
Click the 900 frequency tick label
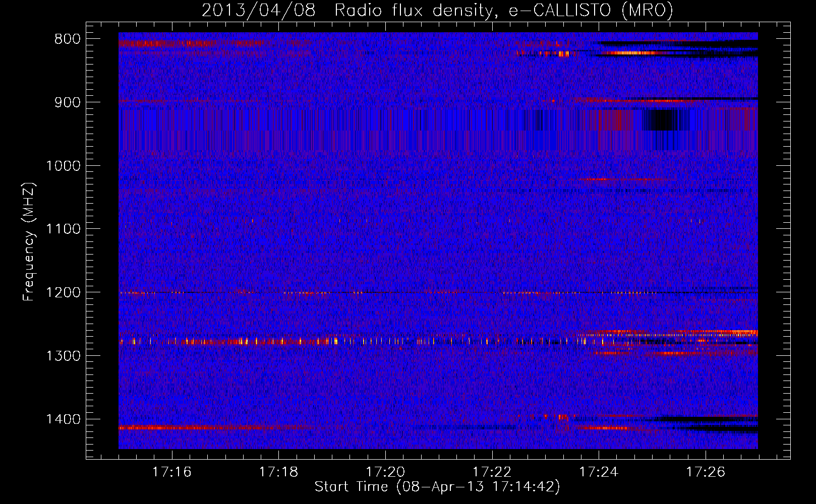pyautogui.click(x=67, y=103)
